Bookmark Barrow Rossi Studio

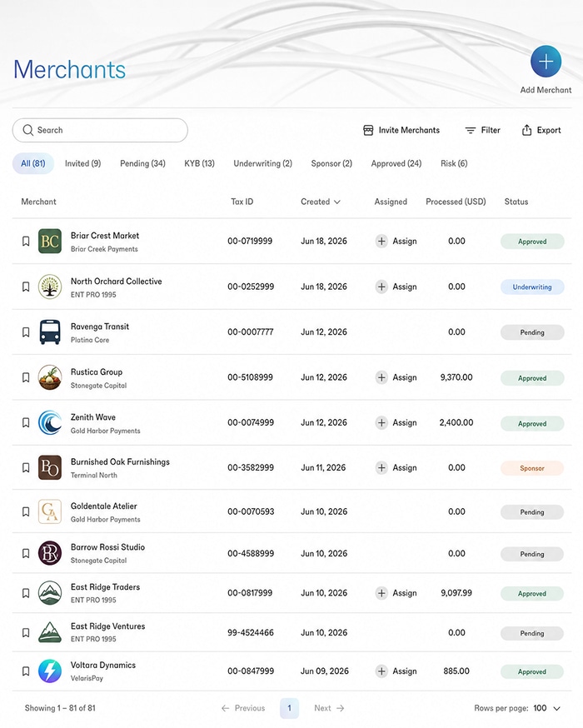click(26, 553)
